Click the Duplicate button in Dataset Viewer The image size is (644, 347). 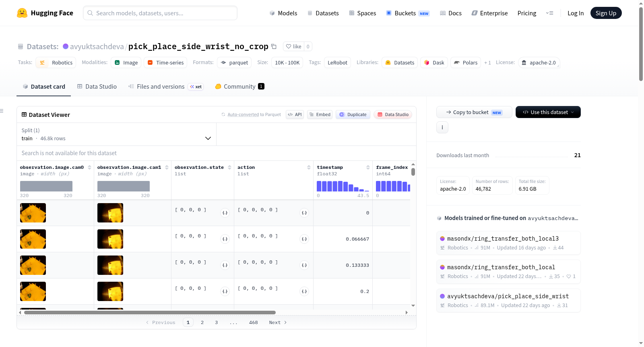(353, 114)
